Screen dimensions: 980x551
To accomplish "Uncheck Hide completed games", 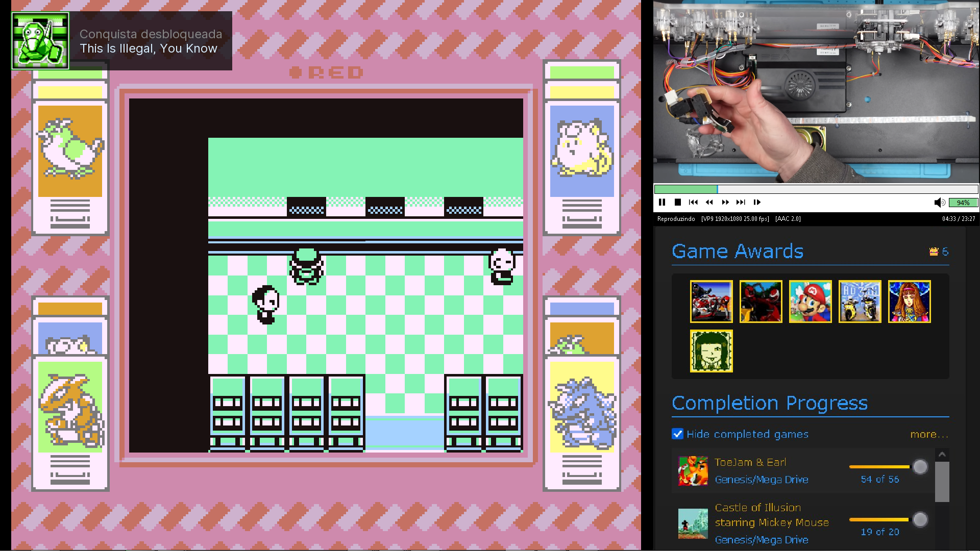I will click(678, 434).
